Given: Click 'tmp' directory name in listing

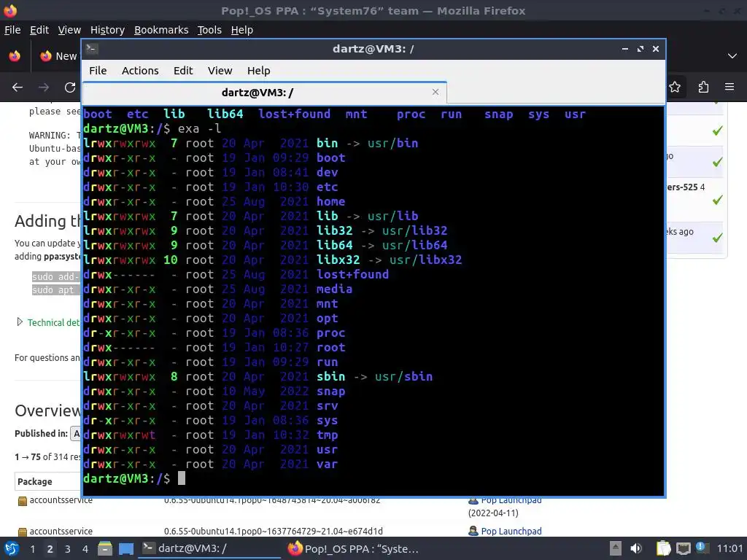Looking at the screenshot, I should [x=328, y=435].
